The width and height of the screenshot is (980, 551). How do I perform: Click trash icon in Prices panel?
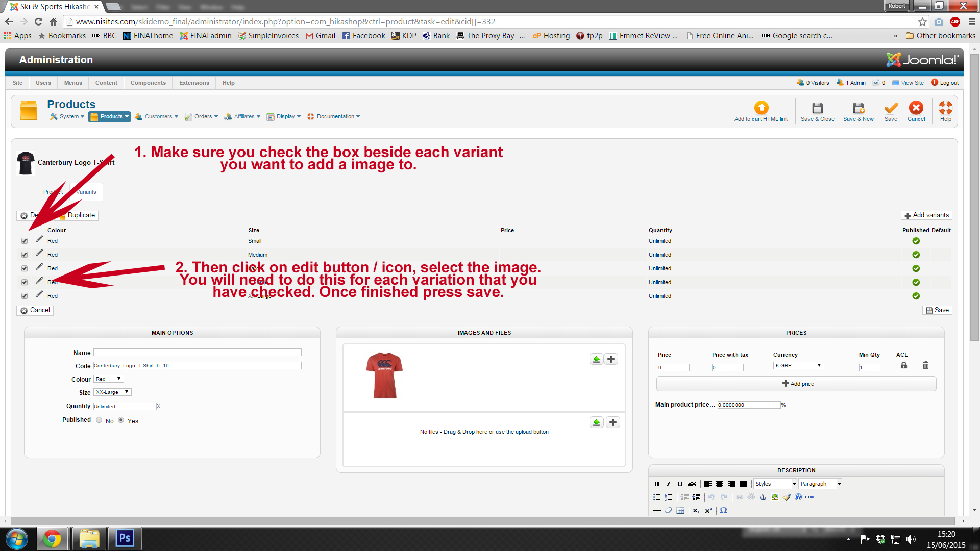point(925,365)
